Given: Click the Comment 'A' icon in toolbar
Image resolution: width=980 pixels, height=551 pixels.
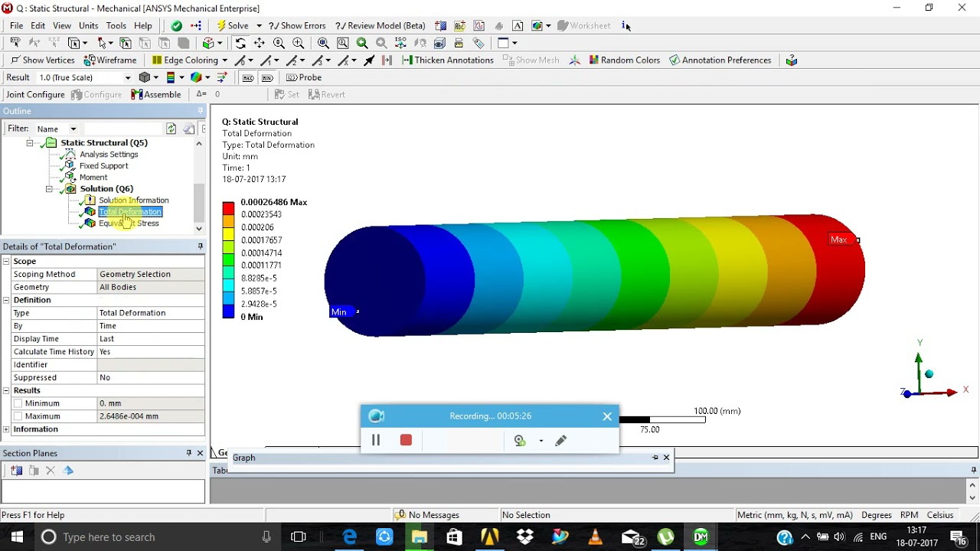Looking at the screenshot, I should pyautogui.click(x=518, y=25).
